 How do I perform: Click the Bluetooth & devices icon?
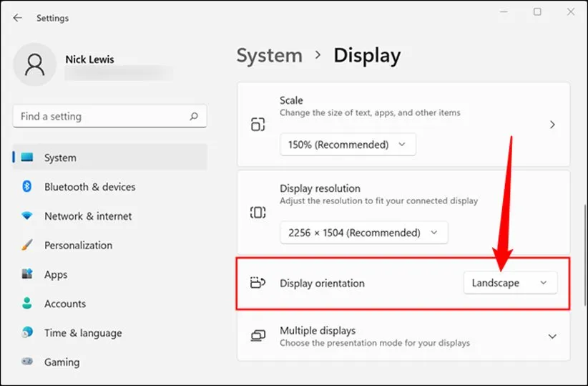coord(27,187)
